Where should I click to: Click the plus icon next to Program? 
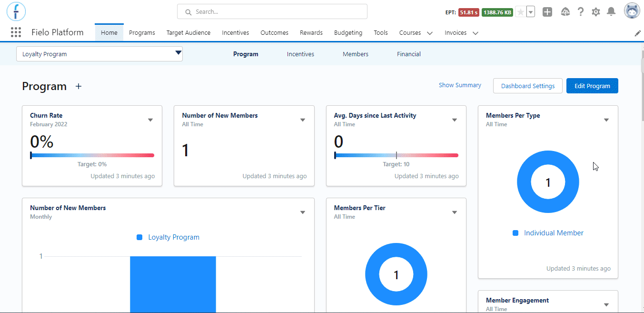tap(79, 86)
